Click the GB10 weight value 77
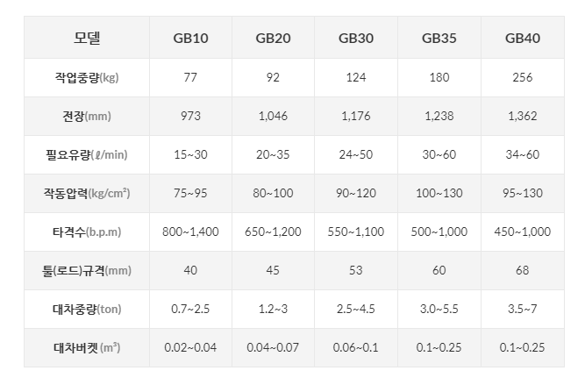The image size is (585, 392). 190,77
